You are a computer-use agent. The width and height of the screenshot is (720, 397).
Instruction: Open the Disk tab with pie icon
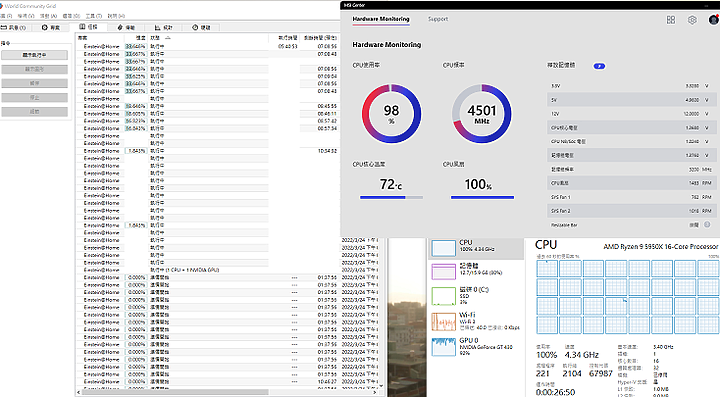pos(201,28)
